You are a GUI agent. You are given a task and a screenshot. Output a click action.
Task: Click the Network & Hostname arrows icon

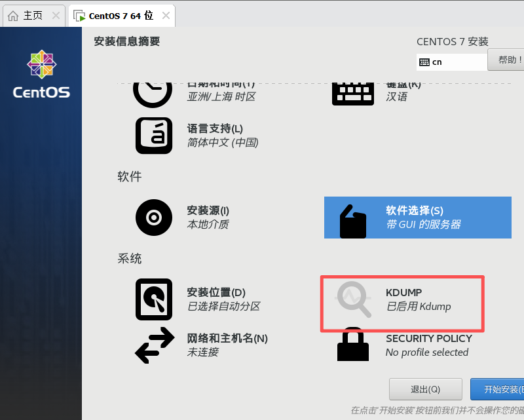pyautogui.click(x=155, y=345)
